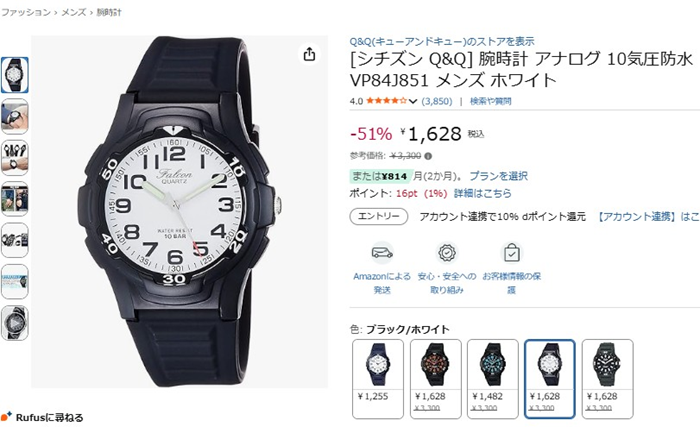The height and width of the screenshot is (427, 700).
Task: Open the Q&Q store link
Action: (442, 42)
